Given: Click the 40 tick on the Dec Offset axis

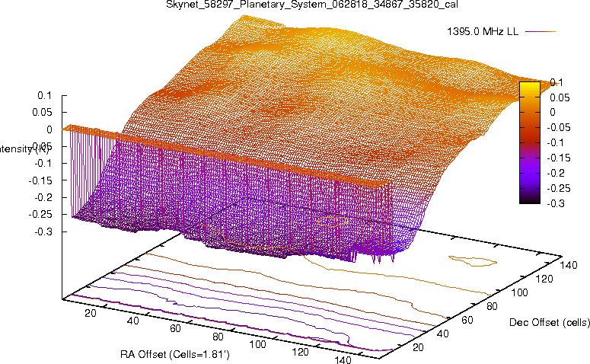Looking at the screenshot, I should tap(442, 334).
